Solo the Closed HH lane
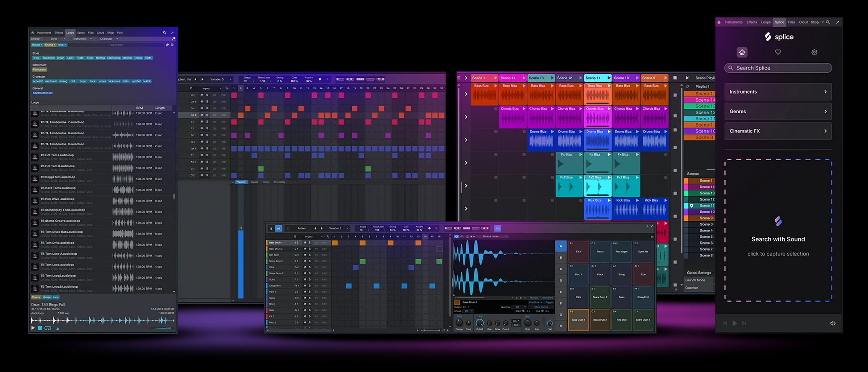The width and height of the screenshot is (868, 372). (310, 285)
